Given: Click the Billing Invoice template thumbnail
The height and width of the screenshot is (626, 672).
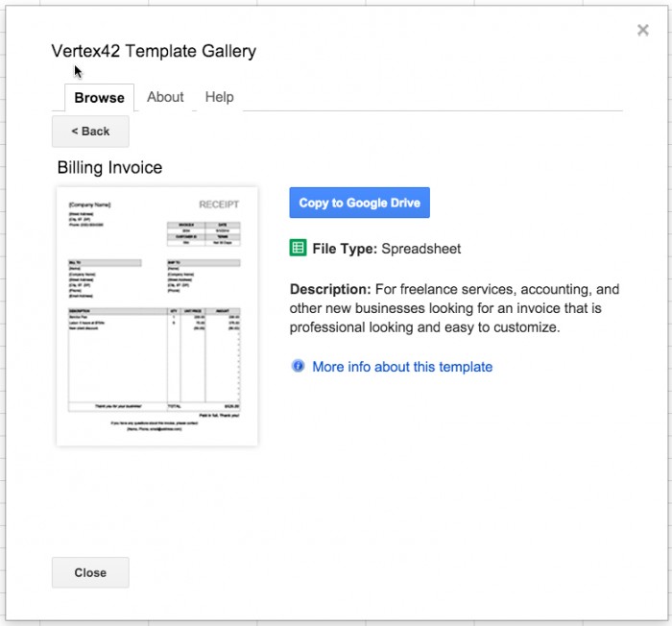Looking at the screenshot, I should point(157,317).
